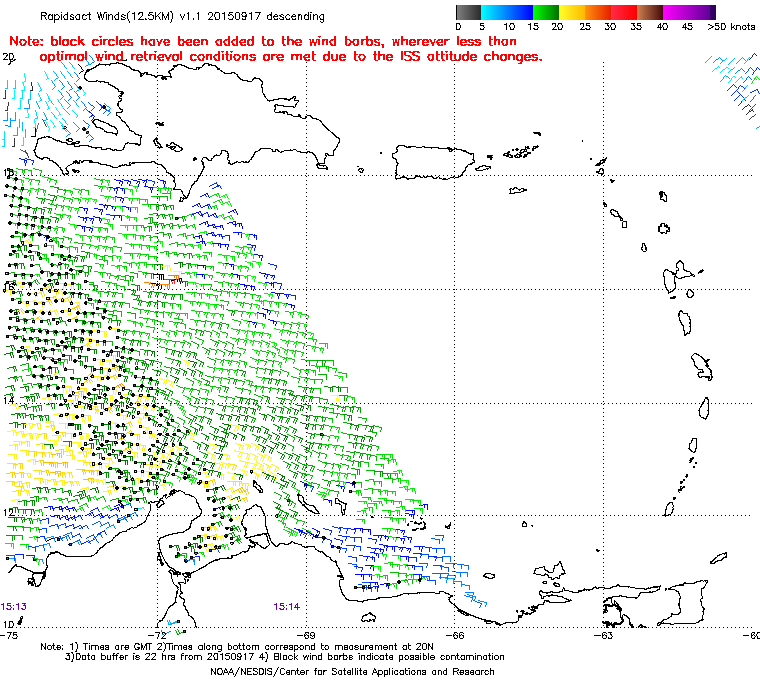The width and height of the screenshot is (760, 688).
Task: Click the '-66' longitude label
Action: point(455,635)
